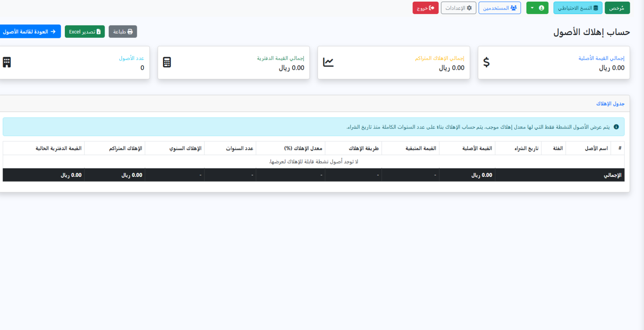Click the chart line icon in accumulated depreciation card
The height and width of the screenshot is (330, 644).
[328, 62]
